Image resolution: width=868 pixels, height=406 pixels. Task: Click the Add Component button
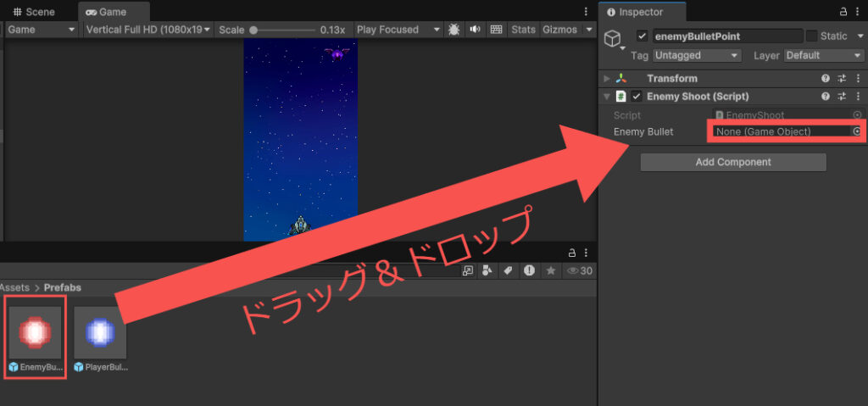(732, 162)
